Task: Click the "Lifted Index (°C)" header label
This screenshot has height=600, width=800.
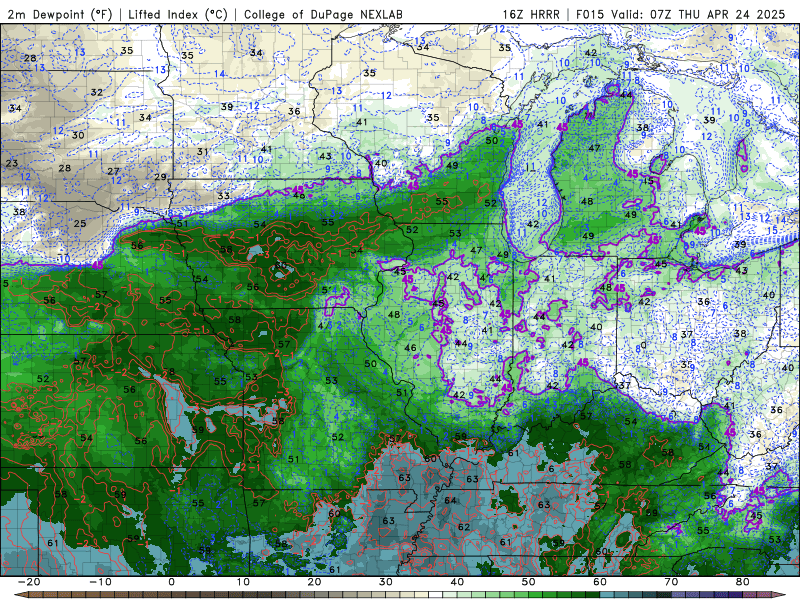Action: [x=178, y=14]
